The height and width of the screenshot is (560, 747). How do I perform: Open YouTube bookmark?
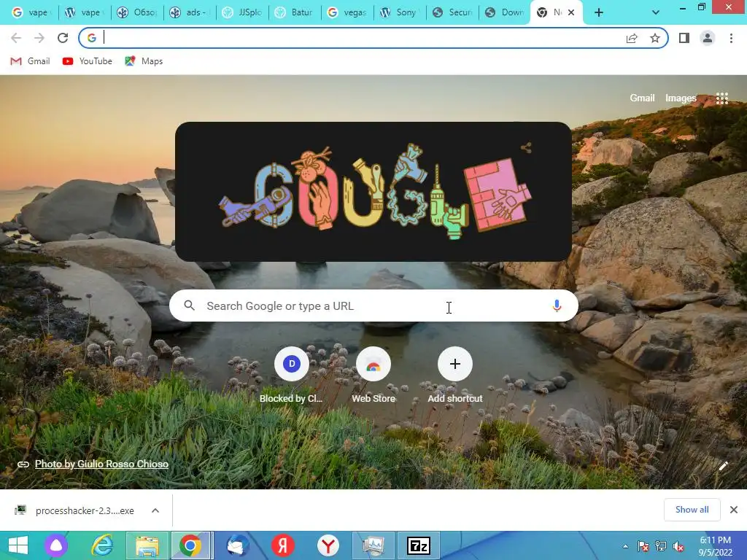[x=88, y=61]
